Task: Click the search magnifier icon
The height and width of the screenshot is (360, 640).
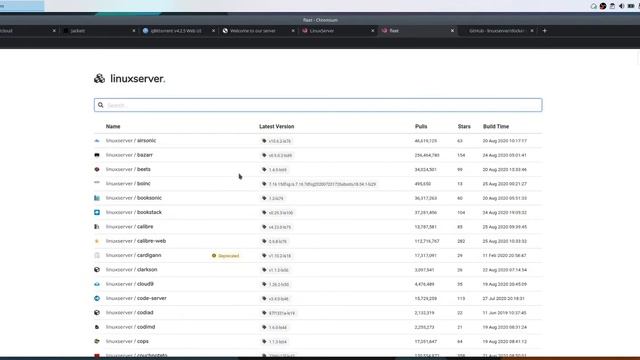Action: (101, 105)
